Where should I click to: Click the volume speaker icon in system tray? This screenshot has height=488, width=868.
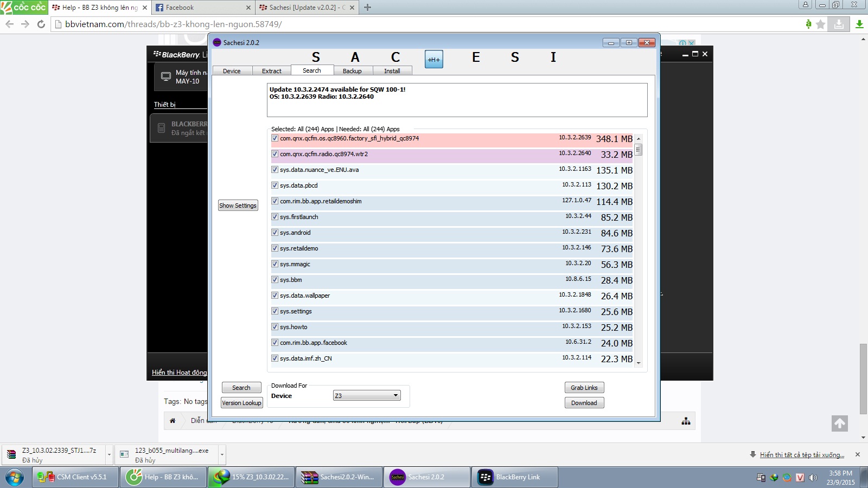813,478
